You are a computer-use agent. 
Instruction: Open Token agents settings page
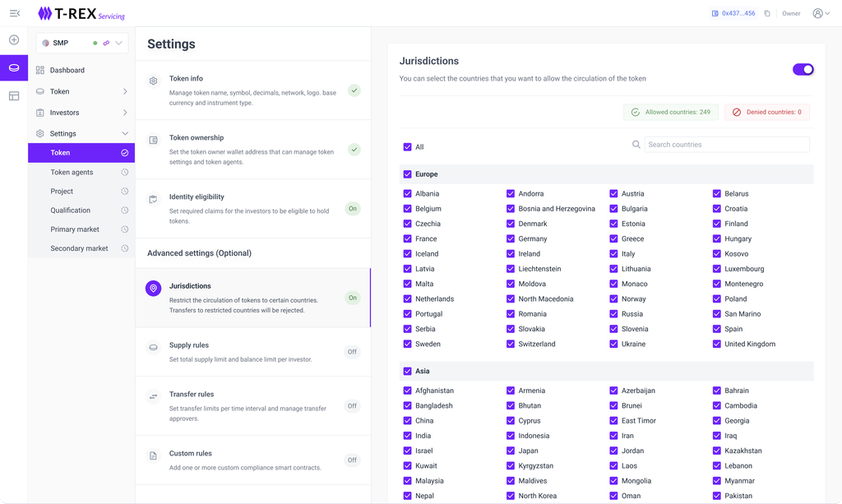[72, 173]
